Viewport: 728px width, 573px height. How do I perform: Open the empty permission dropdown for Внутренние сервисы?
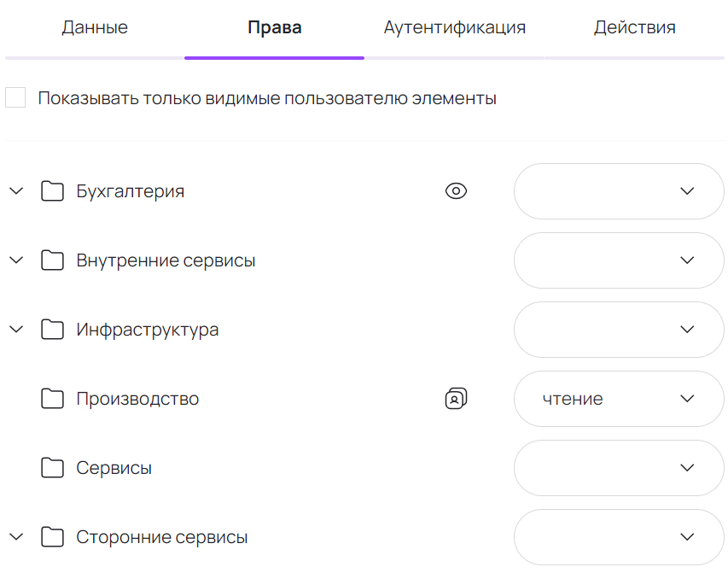point(618,260)
